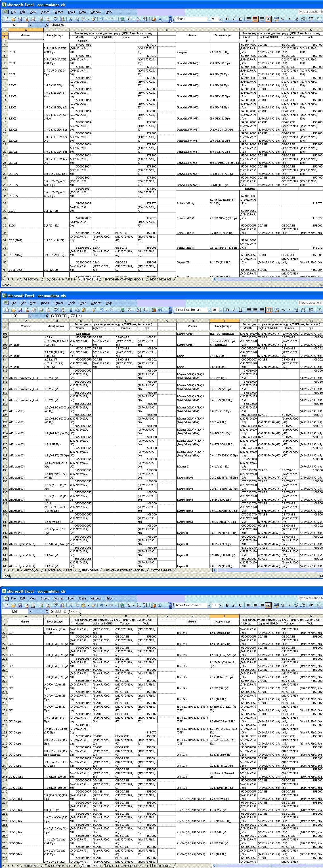Click Percent Style in window with cell A1
323x868 pixels.
click(283, 19)
